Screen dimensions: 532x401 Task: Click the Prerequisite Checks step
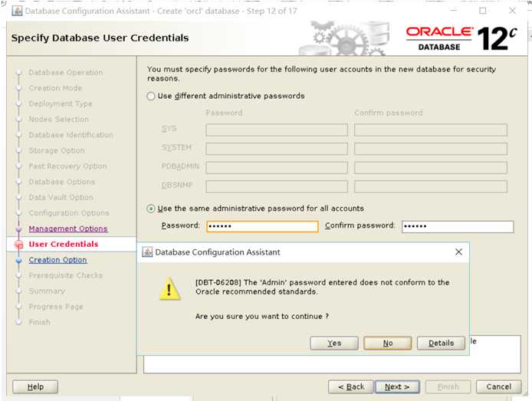[65, 275]
